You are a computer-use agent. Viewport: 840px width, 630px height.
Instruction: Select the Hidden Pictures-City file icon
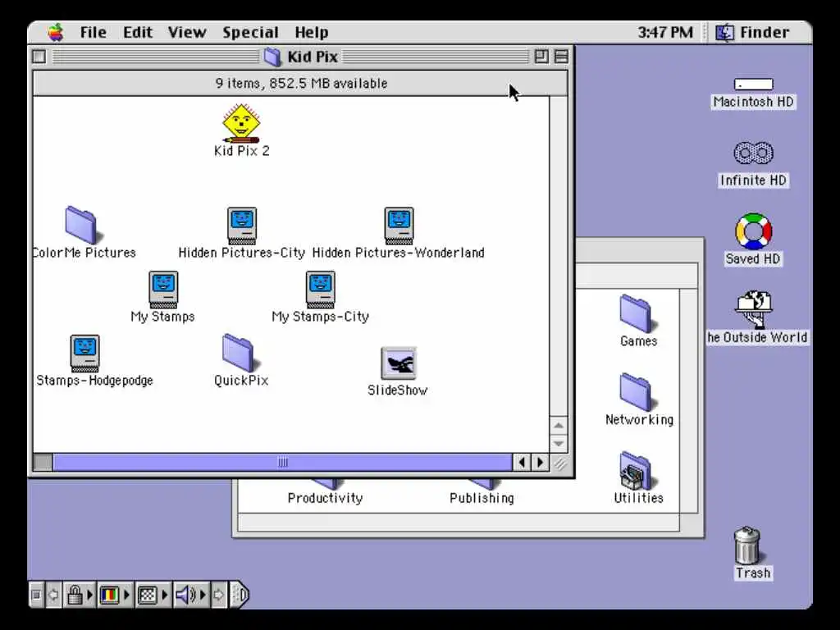click(242, 226)
